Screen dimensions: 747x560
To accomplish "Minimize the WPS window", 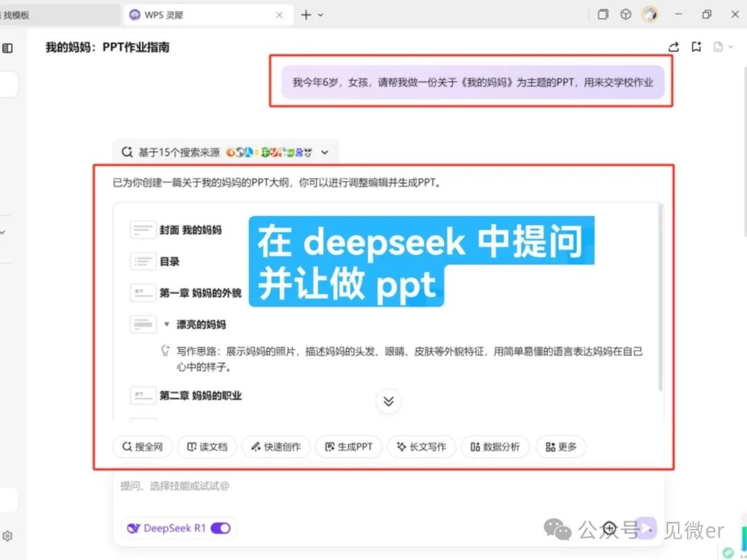I will 679,15.
